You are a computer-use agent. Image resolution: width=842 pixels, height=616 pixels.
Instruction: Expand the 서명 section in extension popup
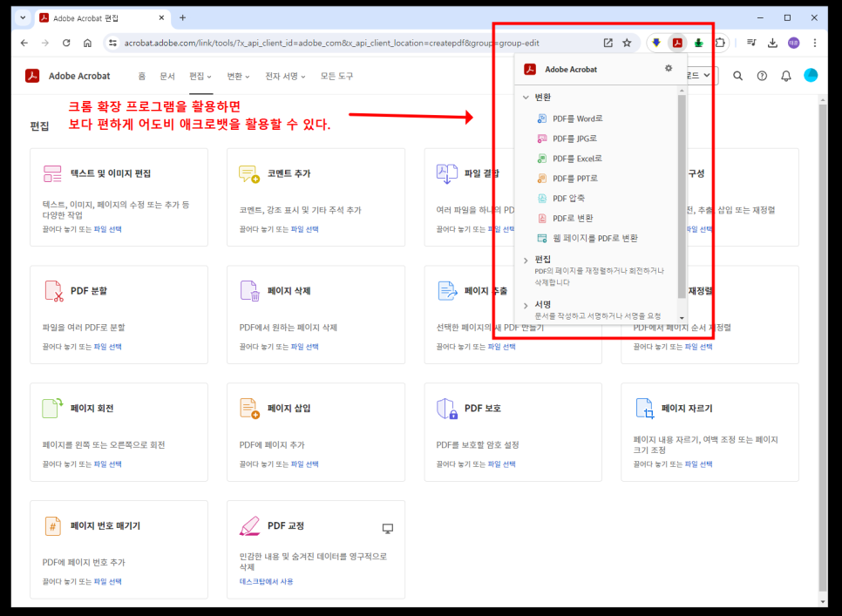(x=526, y=305)
